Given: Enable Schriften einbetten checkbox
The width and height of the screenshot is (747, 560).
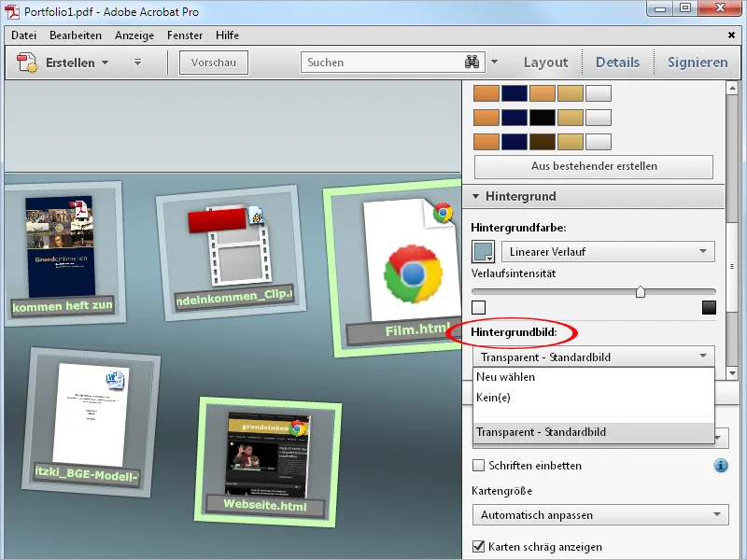Looking at the screenshot, I should (x=478, y=465).
